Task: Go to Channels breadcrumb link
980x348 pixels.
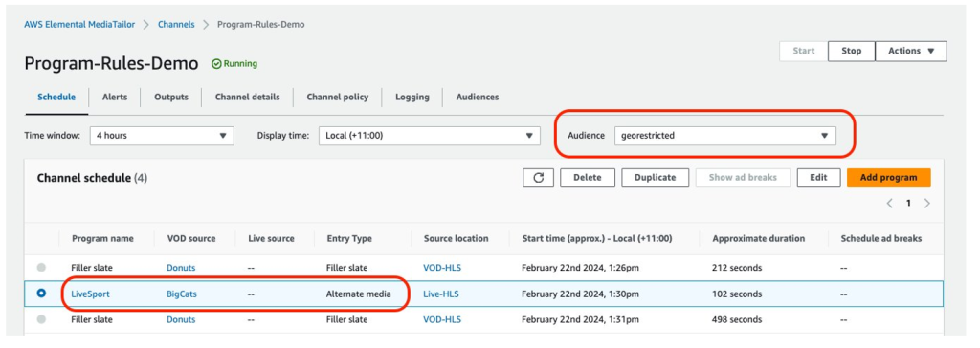Action: [x=176, y=24]
